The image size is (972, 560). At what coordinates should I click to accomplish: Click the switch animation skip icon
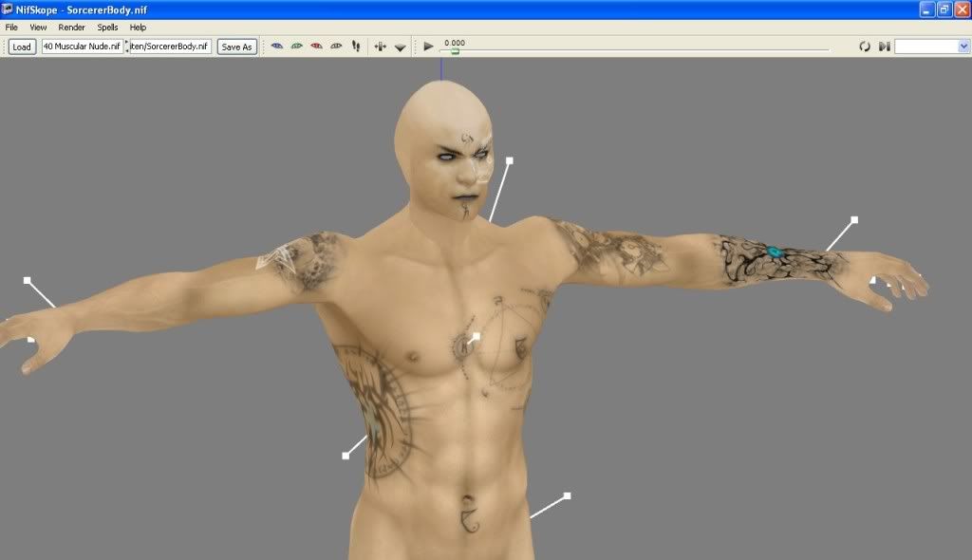pyautogui.click(x=884, y=46)
